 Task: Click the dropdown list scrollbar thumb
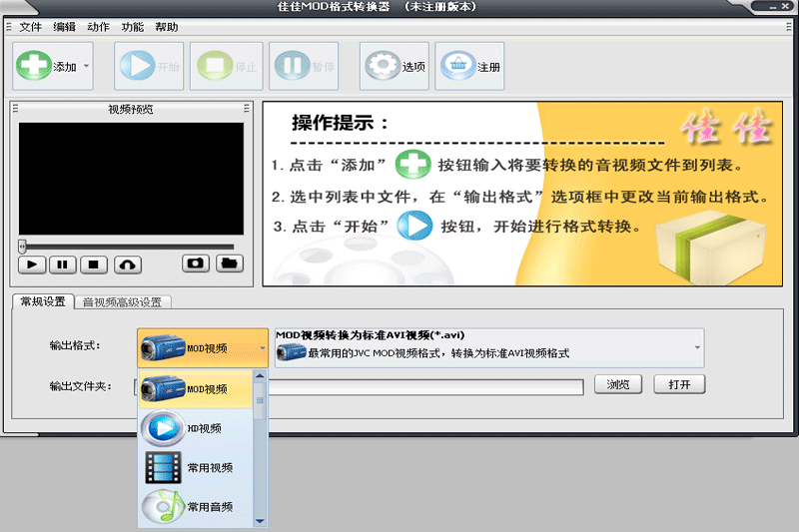(260, 400)
